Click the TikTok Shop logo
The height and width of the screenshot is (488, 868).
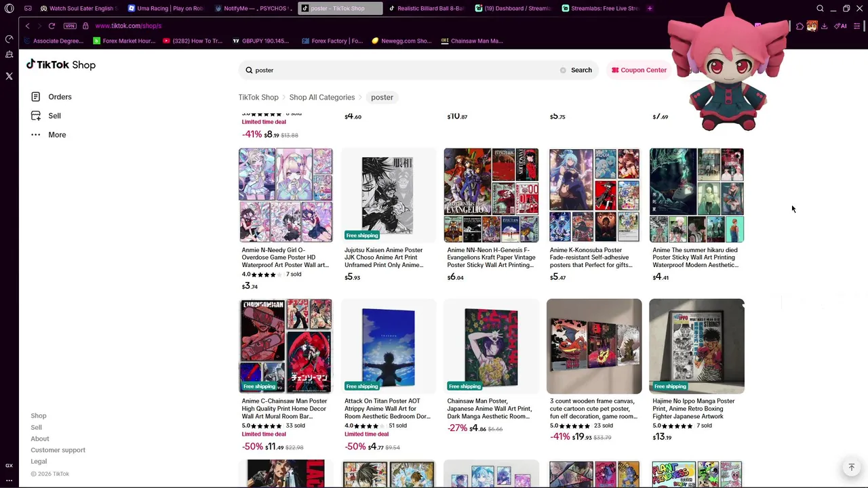[61, 64]
